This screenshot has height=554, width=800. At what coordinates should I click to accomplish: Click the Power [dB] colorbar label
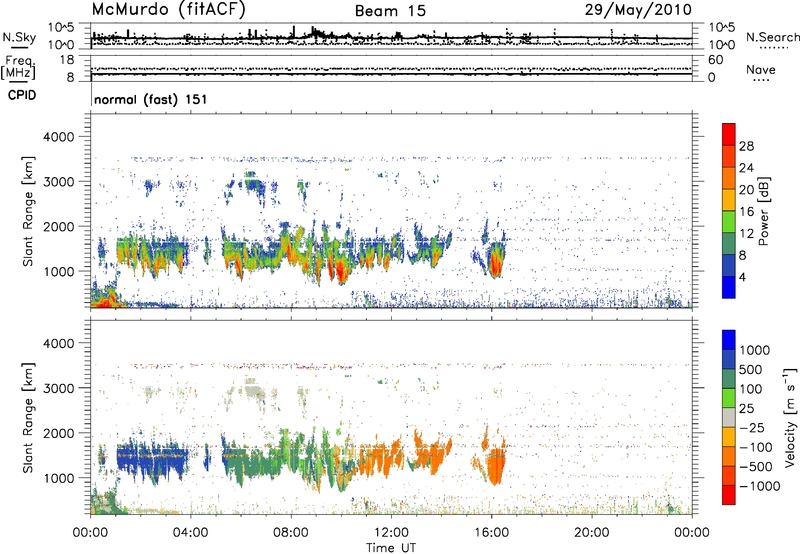click(764, 211)
